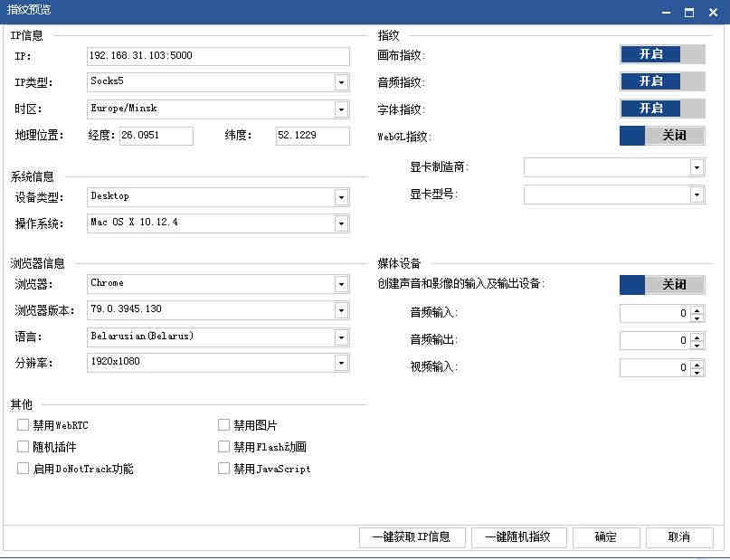Toggle the 音频指纹 switch
This screenshot has width=730, height=560.
pos(662,81)
